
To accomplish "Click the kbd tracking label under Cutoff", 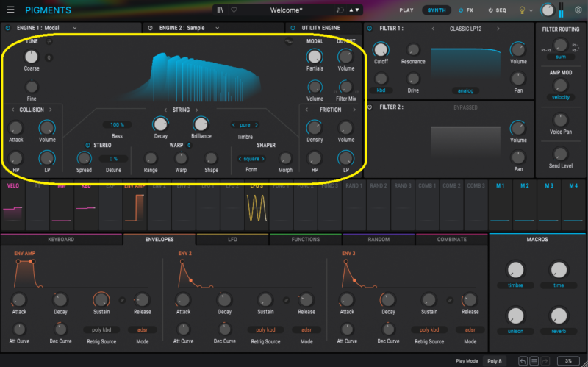I will (381, 90).
